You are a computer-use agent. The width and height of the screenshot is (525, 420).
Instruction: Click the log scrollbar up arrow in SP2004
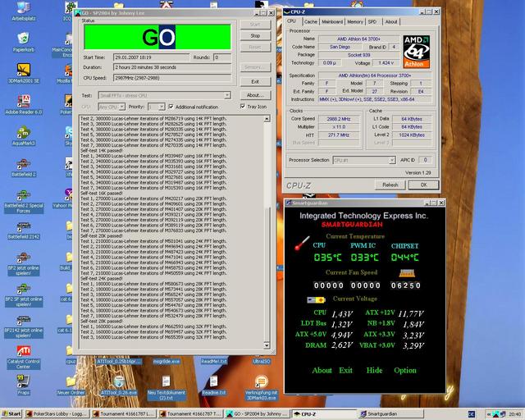coord(267,119)
